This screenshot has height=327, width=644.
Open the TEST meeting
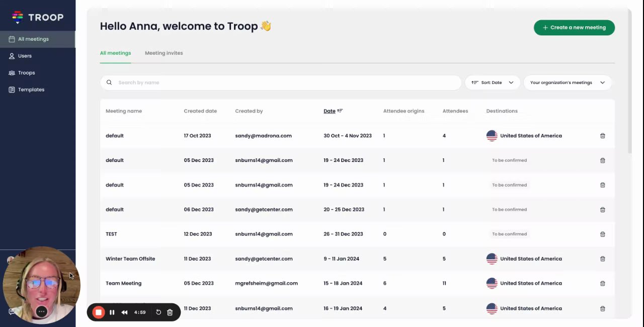(111, 234)
